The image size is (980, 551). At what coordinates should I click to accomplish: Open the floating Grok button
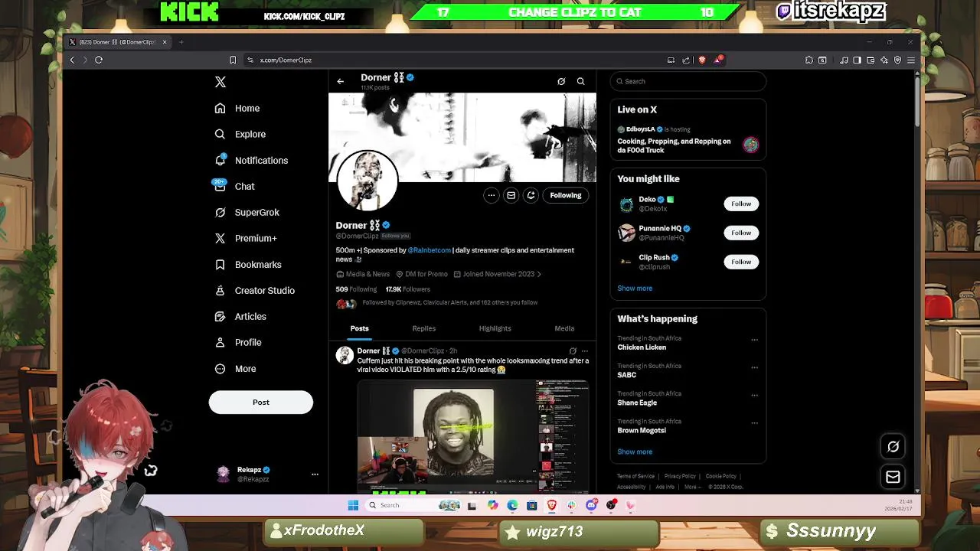(x=893, y=447)
